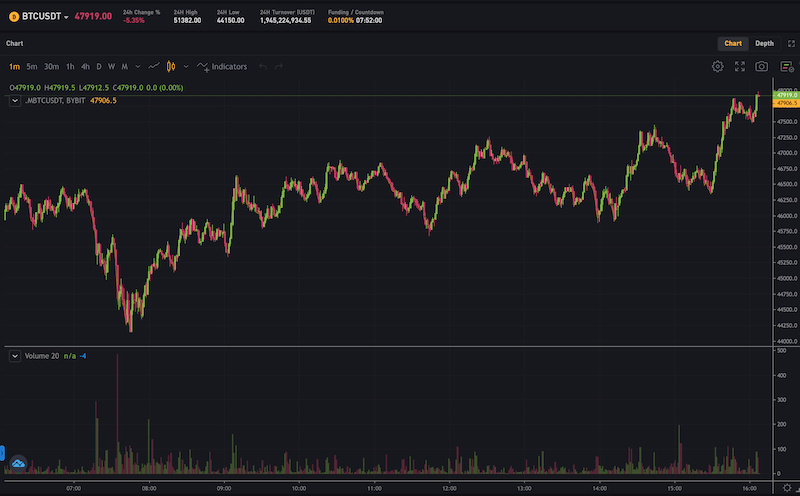Click the 24H Low value 44150.00
This screenshot has width=800, height=496.
231,20
